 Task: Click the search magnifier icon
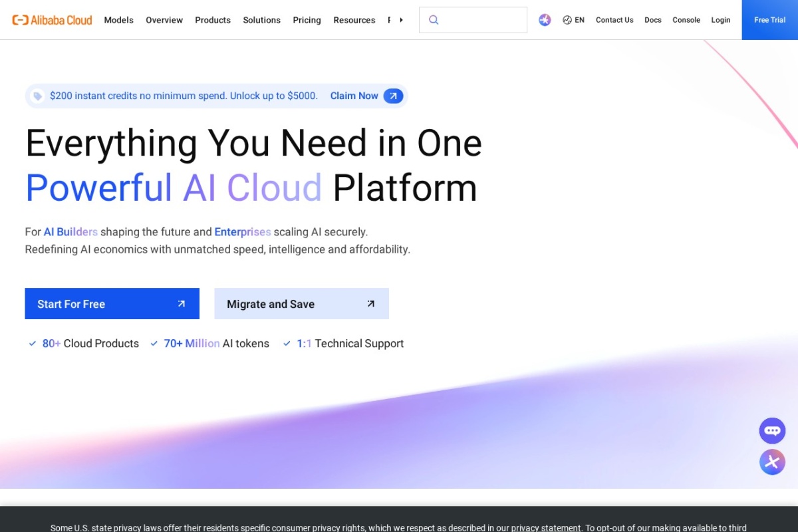[x=434, y=20]
